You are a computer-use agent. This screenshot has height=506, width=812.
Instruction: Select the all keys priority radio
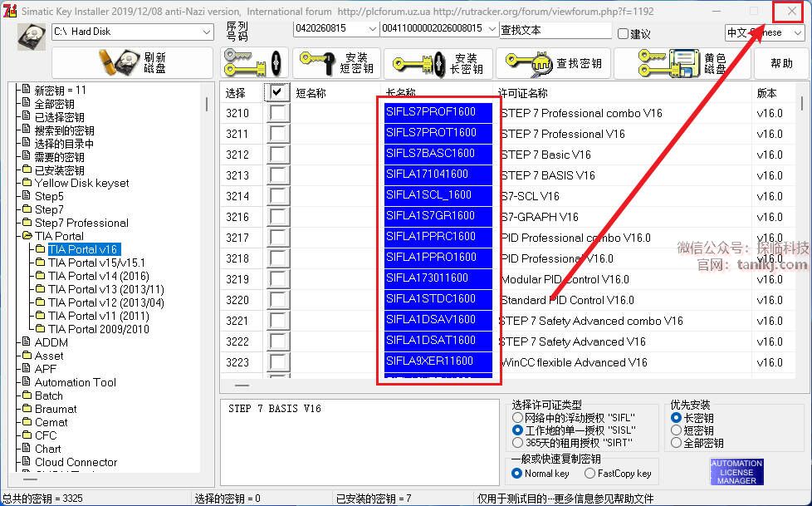[x=676, y=443]
